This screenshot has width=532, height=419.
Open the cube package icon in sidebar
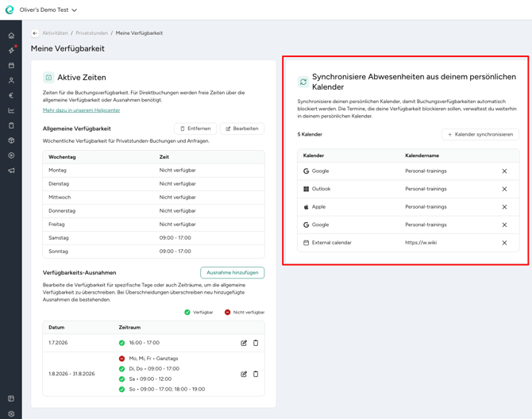click(11, 140)
